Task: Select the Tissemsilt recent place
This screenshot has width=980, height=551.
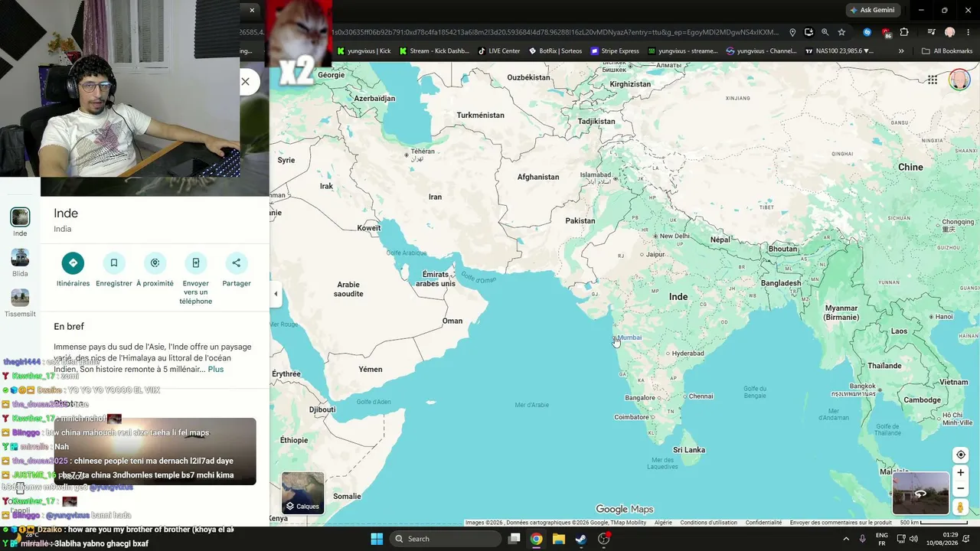Action: point(20,298)
